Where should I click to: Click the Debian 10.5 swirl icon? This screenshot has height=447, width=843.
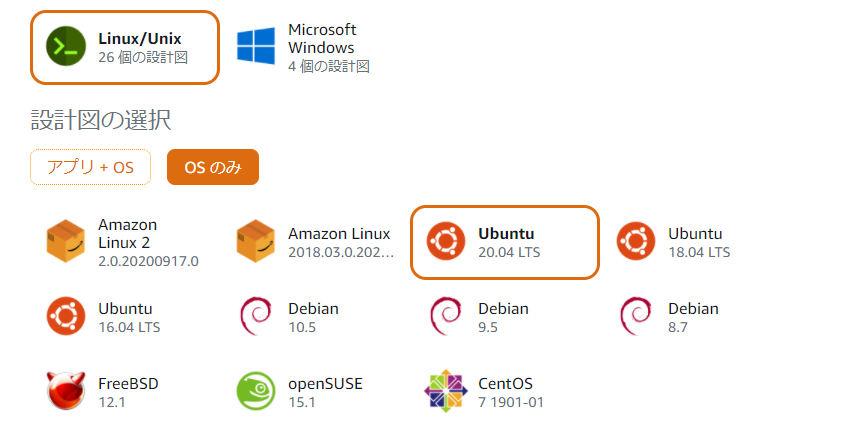(x=256, y=316)
